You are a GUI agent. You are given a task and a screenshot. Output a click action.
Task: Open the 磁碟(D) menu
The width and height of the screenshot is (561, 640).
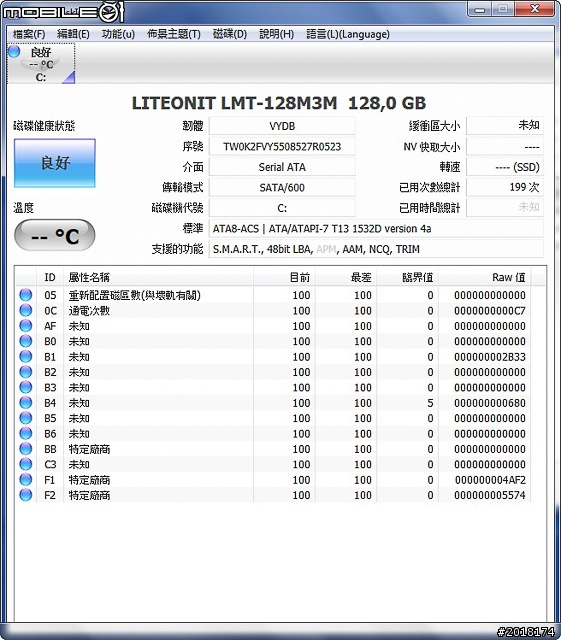(x=230, y=34)
